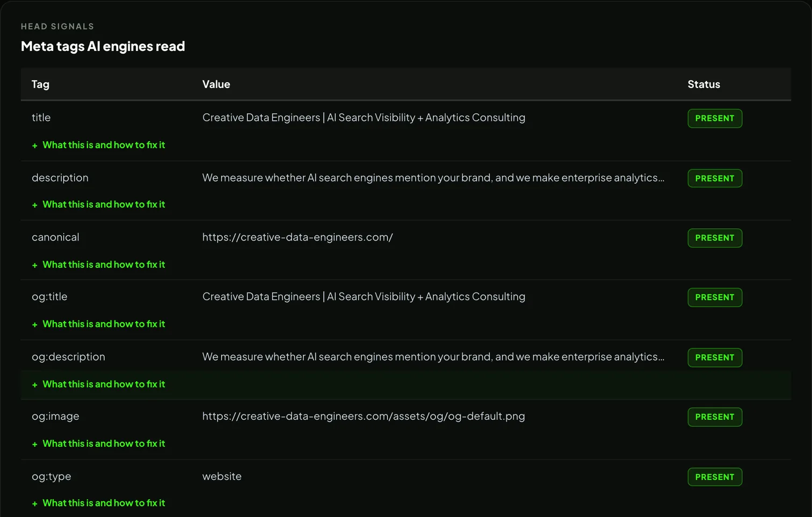
Task: Click the plus icon under the canonical tag
Action: tap(34, 265)
